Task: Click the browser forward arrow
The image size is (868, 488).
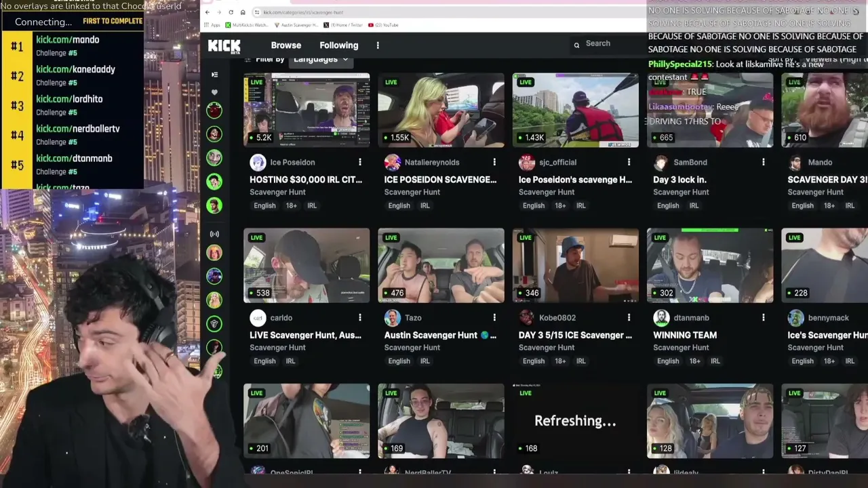Action: click(219, 12)
